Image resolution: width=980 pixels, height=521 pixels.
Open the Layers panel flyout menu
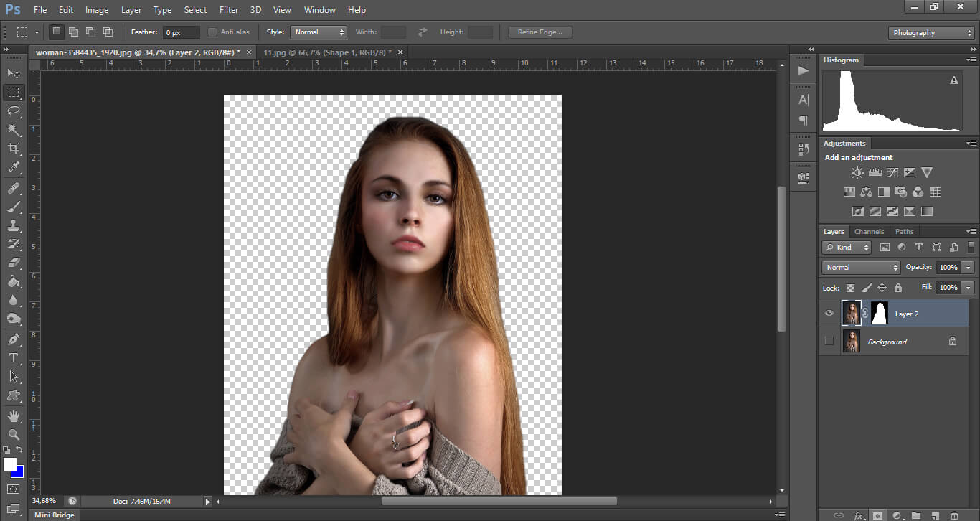(x=971, y=232)
